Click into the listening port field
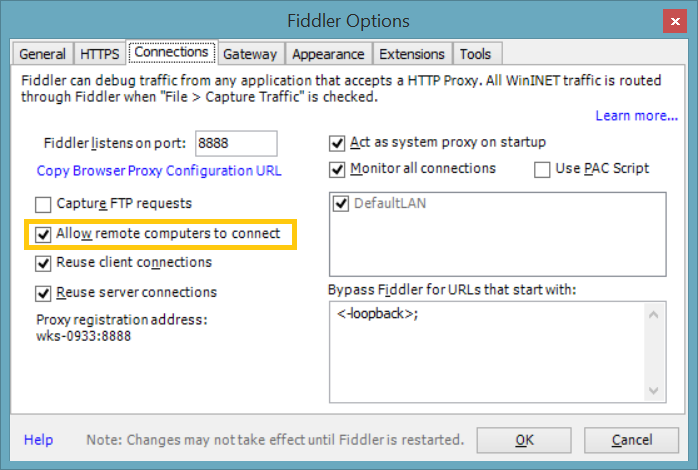The width and height of the screenshot is (698, 470). click(x=236, y=143)
